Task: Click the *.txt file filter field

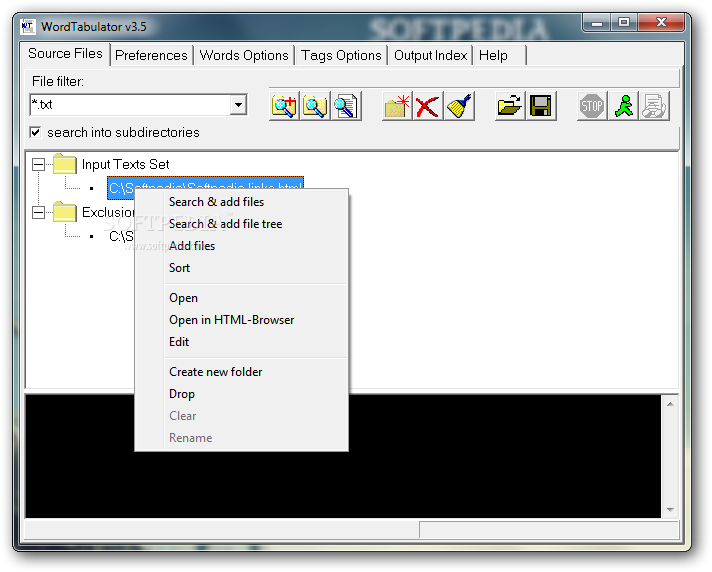Action: (x=130, y=105)
